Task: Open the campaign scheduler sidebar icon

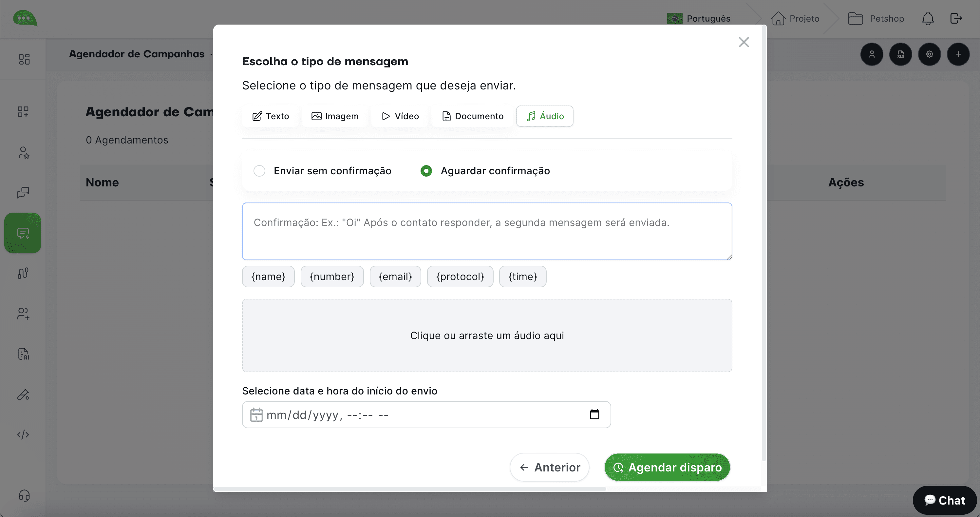Action: (23, 233)
